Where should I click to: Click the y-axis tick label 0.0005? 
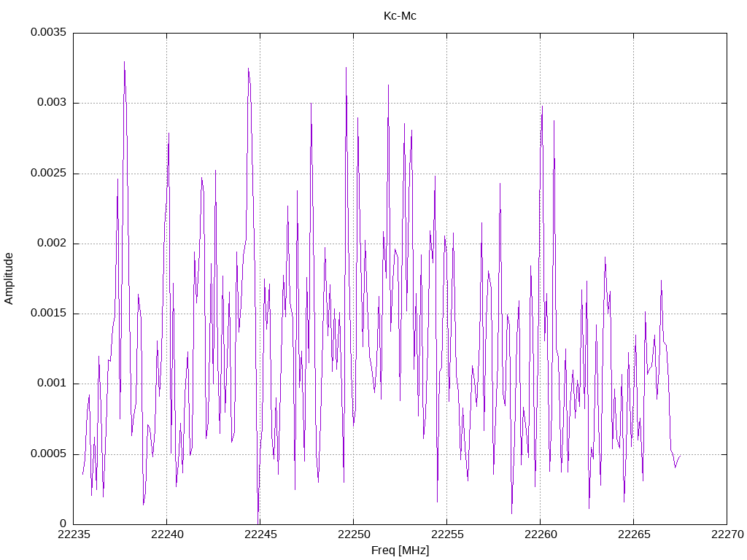[x=49, y=454]
